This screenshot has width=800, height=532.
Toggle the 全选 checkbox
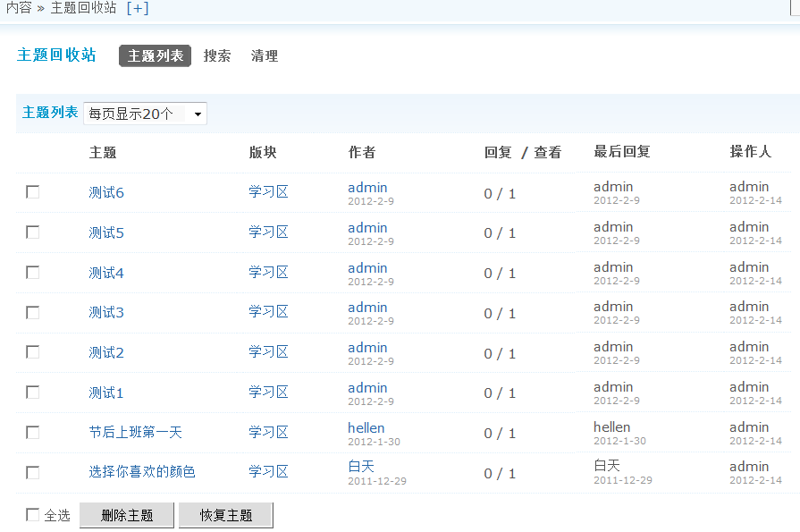click(33, 515)
